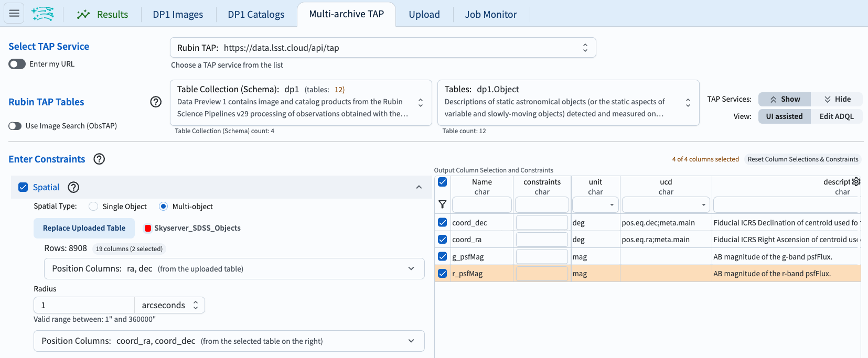Viewport: 868px width, 358px height.
Task: Uncheck the r_psfMag column checkbox
Action: tap(443, 273)
